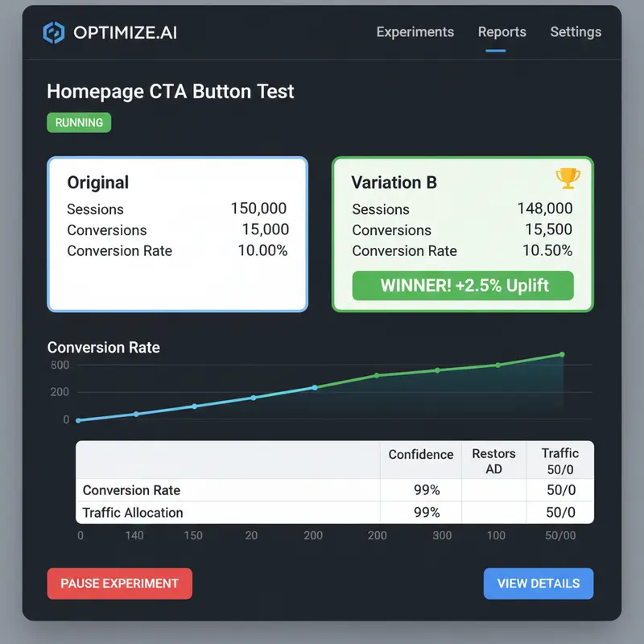Click the Traffic 50/0 column header
The image size is (644, 644).
coord(559,460)
